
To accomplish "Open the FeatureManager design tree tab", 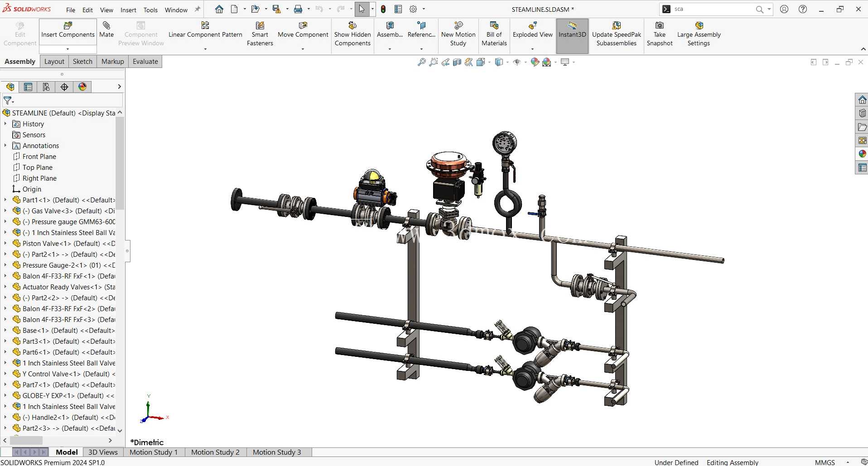I will pyautogui.click(x=10, y=87).
